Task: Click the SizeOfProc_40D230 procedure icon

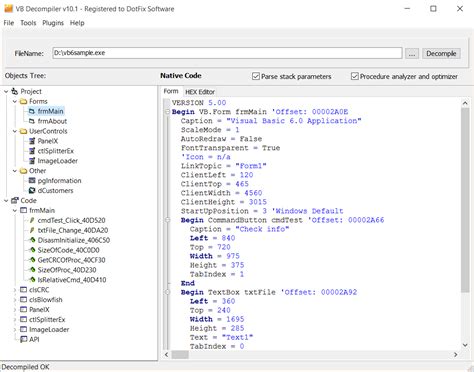Action: click(x=32, y=270)
